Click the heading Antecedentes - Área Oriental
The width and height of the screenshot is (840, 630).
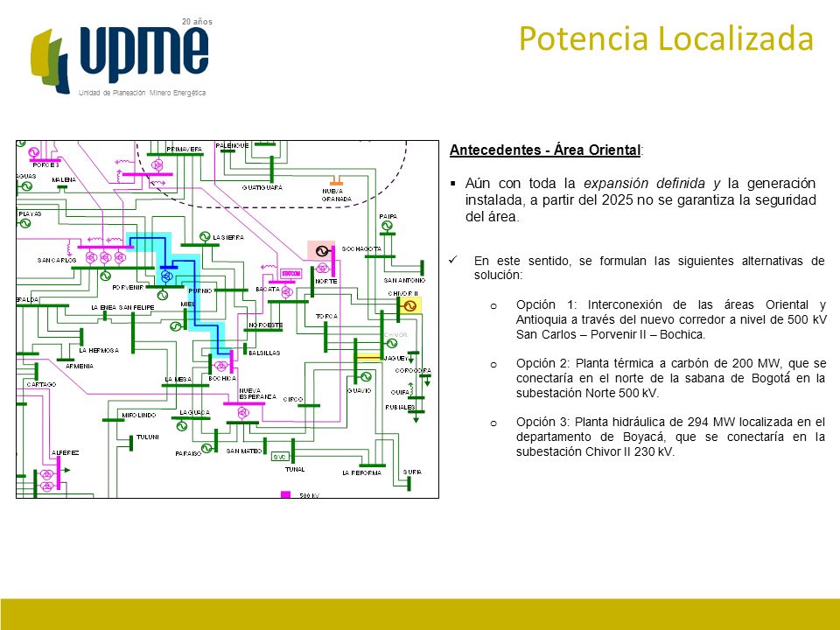point(545,150)
